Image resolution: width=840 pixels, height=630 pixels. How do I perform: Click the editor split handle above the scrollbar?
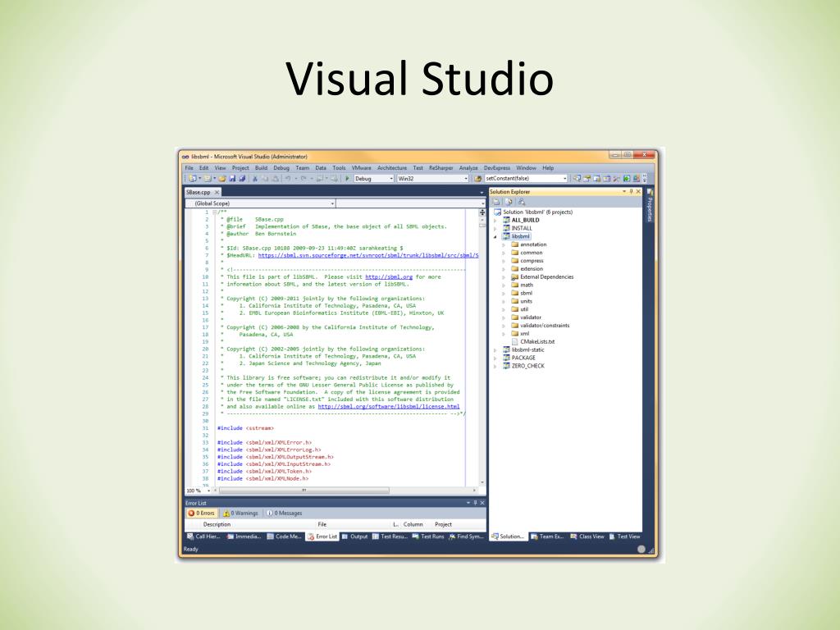coord(482,212)
